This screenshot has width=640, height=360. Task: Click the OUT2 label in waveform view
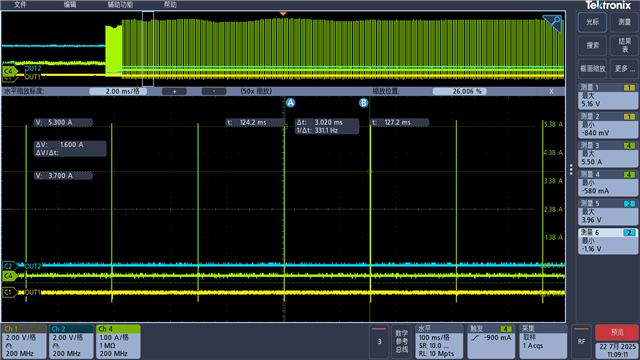click(x=33, y=266)
